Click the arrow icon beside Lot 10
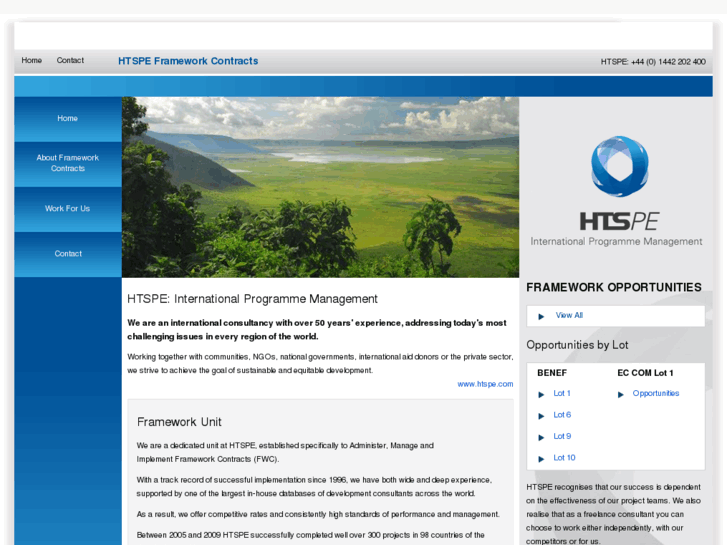This screenshot has width=727, height=545. point(541,459)
